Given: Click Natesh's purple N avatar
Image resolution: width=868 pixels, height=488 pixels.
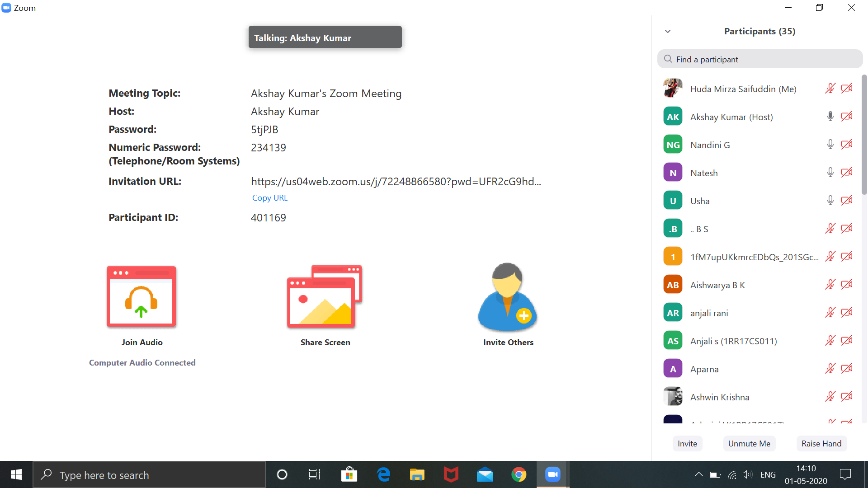Looking at the screenshot, I should [673, 173].
